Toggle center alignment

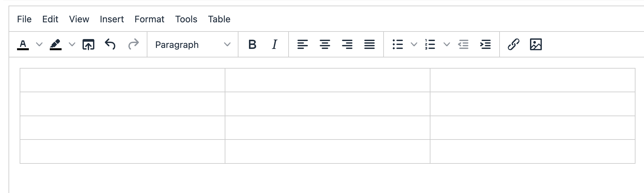tap(325, 44)
